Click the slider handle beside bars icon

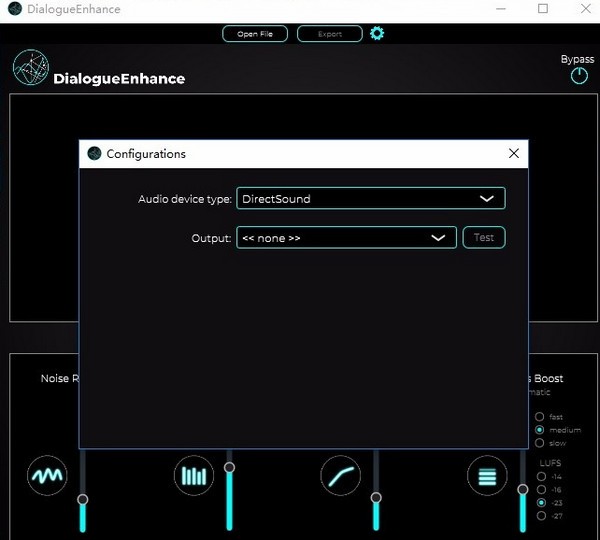coord(229,467)
